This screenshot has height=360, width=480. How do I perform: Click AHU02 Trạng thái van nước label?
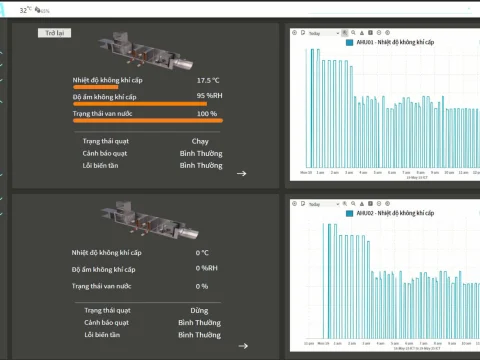click(x=101, y=286)
